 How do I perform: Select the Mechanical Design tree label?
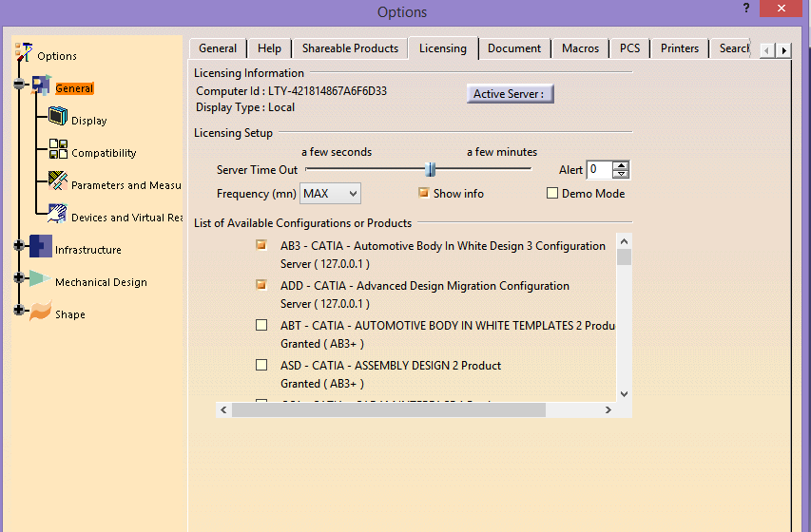(x=101, y=282)
